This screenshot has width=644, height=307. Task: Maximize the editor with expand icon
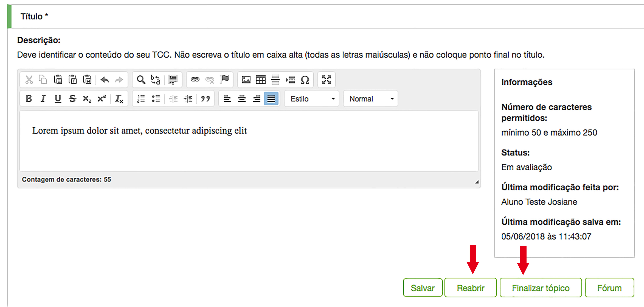coord(326,80)
